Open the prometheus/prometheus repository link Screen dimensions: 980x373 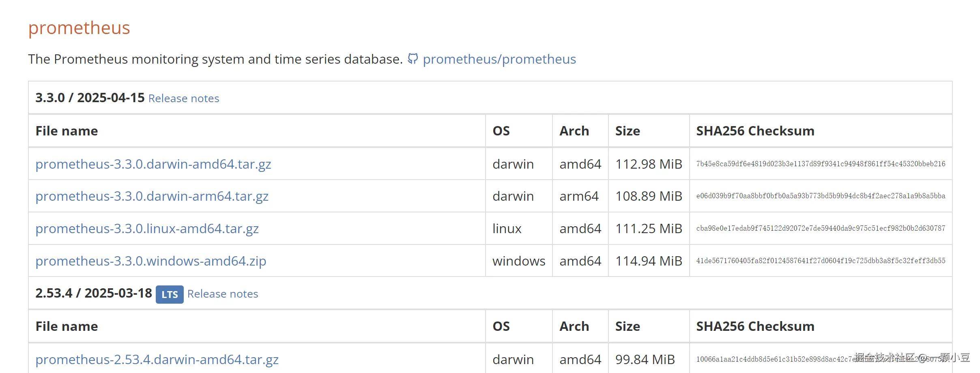click(499, 59)
